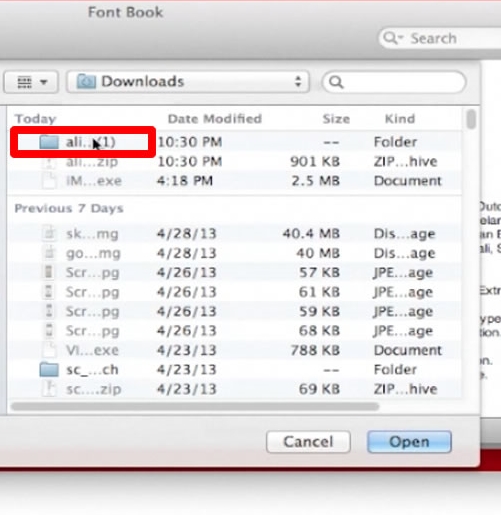Click the Font Book search magnifier icon

coord(392,38)
